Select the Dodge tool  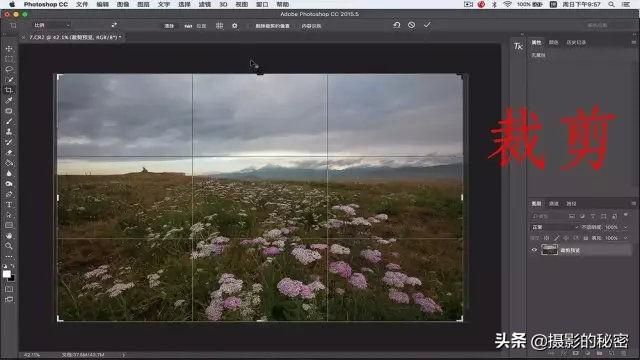tap(9, 184)
